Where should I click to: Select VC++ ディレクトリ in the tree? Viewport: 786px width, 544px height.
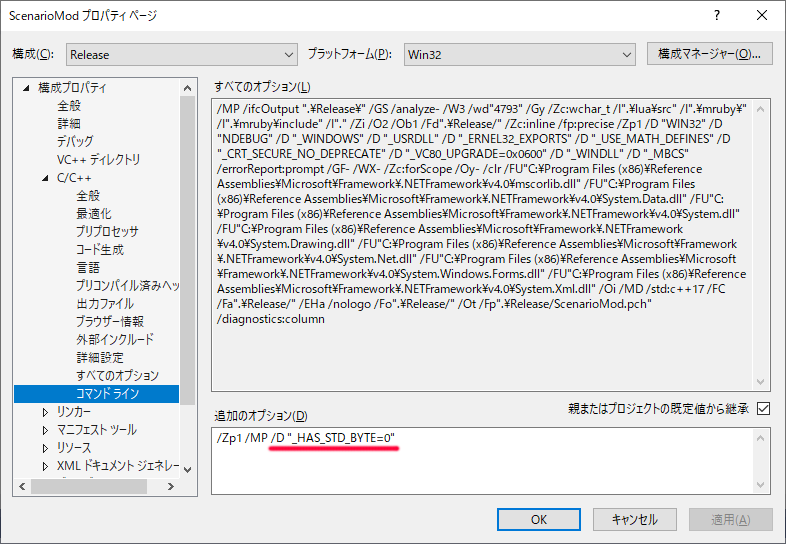(x=98, y=160)
